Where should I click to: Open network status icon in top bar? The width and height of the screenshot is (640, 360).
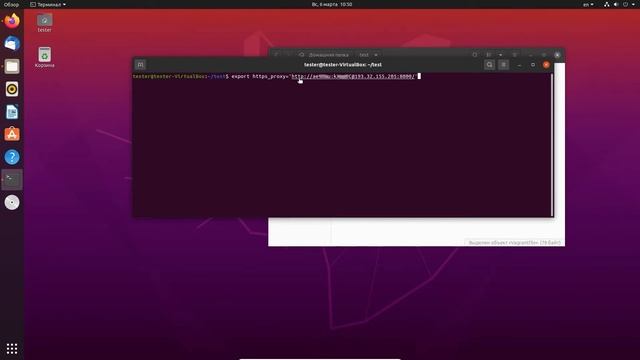(607, 4)
